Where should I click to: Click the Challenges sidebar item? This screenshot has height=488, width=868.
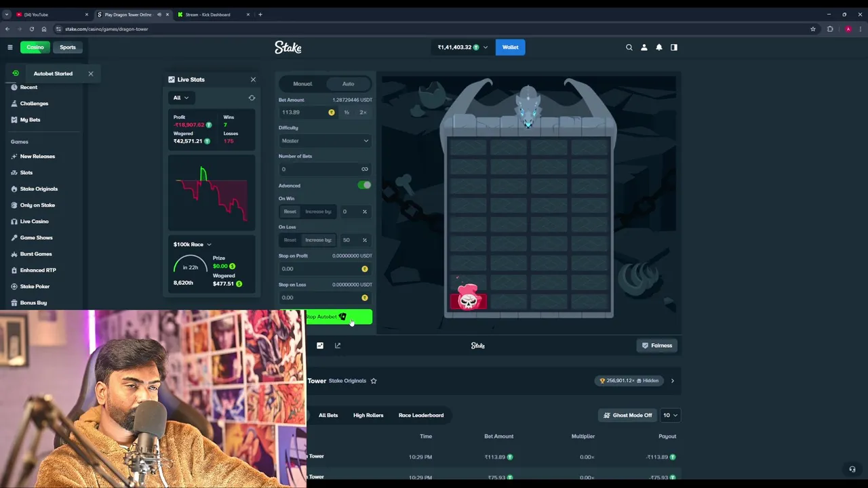click(34, 104)
